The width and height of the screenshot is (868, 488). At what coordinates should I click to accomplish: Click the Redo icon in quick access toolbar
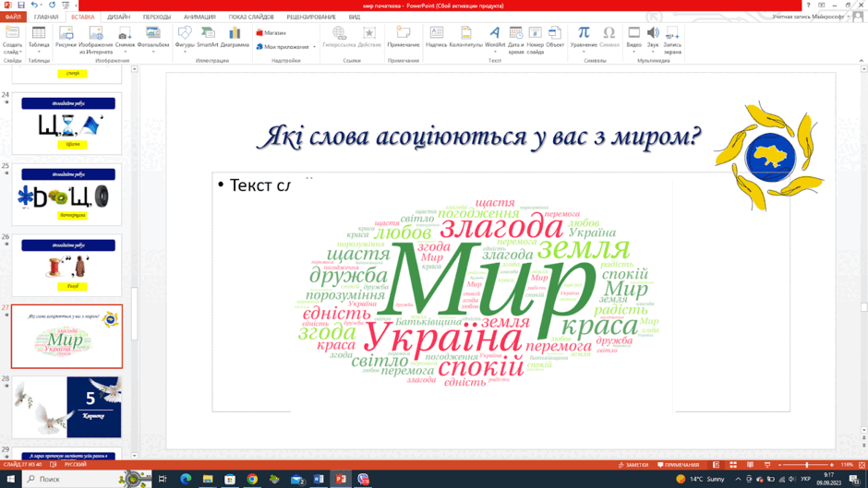[52, 5]
